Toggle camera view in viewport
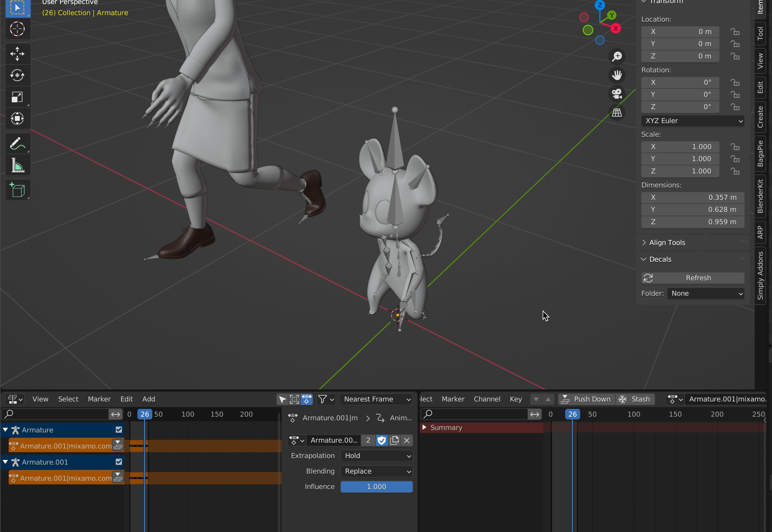The height and width of the screenshot is (532, 772). (x=617, y=94)
